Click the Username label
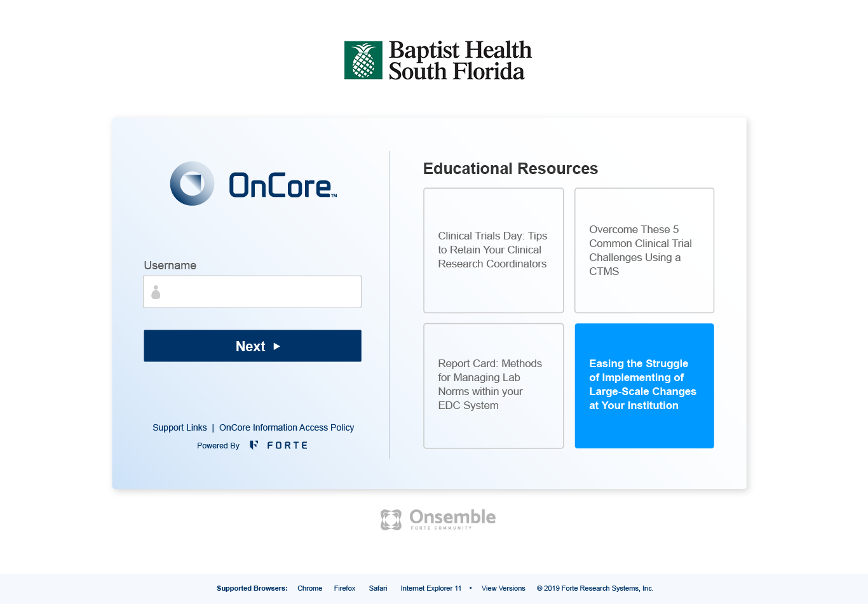868x604 pixels. [x=170, y=265]
